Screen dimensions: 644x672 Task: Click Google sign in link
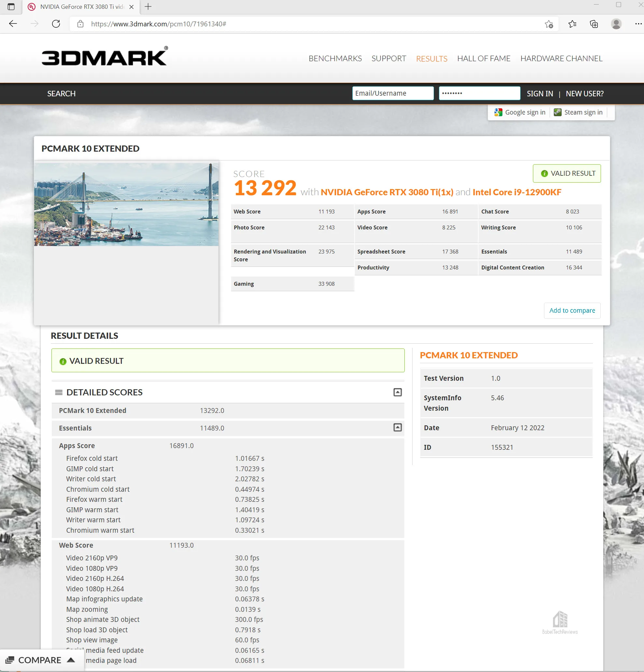click(x=525, y=113)
